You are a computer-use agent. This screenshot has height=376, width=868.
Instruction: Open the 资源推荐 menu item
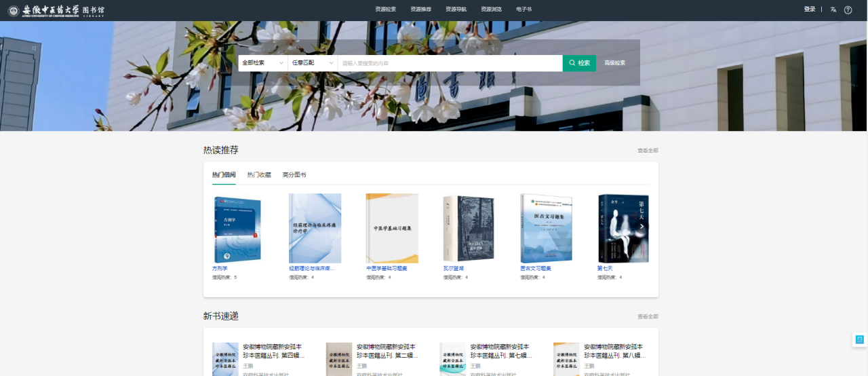point(420,10)
